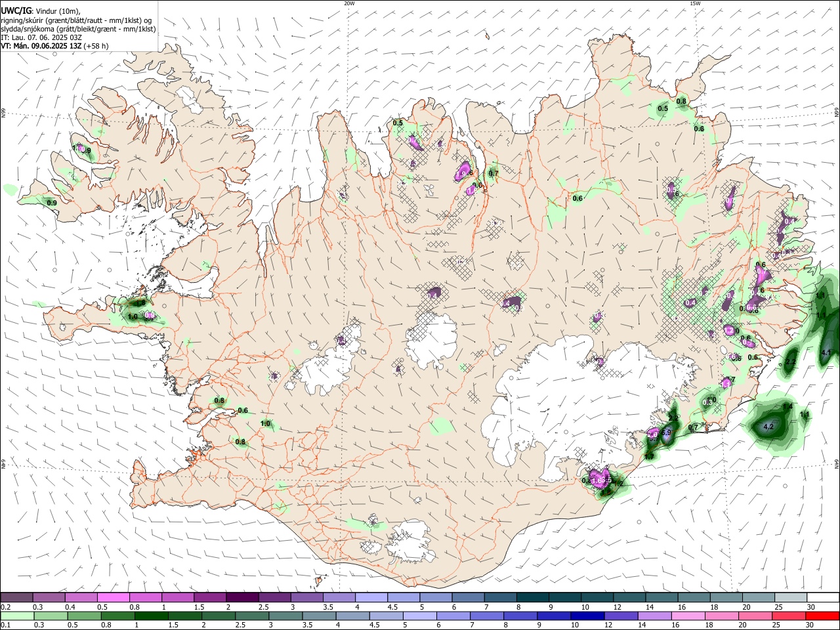Select the pure red lower swatch after 30
Screen dimensions: 840x630
coord(823,616)
